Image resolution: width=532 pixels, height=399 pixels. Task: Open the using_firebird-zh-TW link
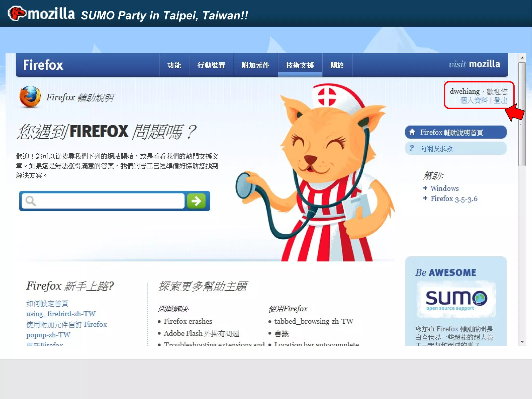pyautogui.click(x=61, y=314)
